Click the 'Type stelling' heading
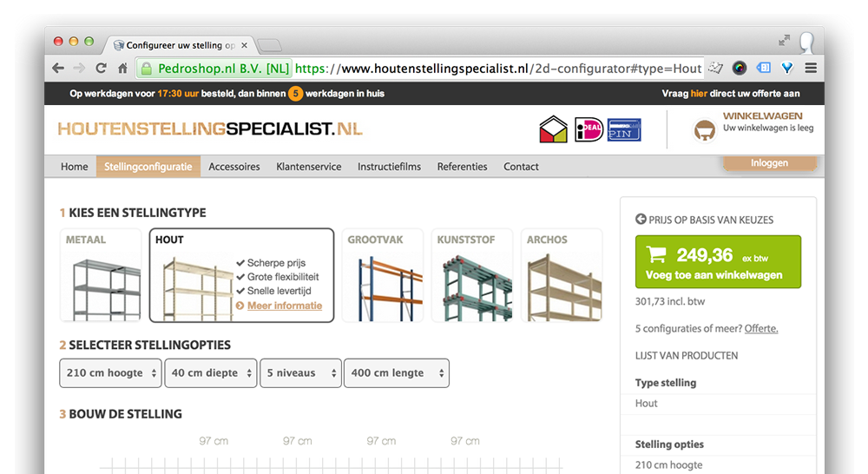The image size is (868, 474). tap(666, 383)
